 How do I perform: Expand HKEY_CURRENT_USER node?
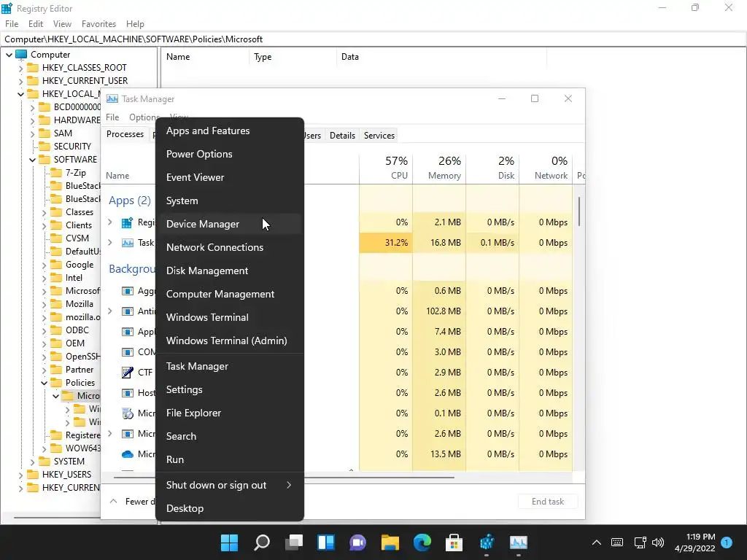pos(20,82)
